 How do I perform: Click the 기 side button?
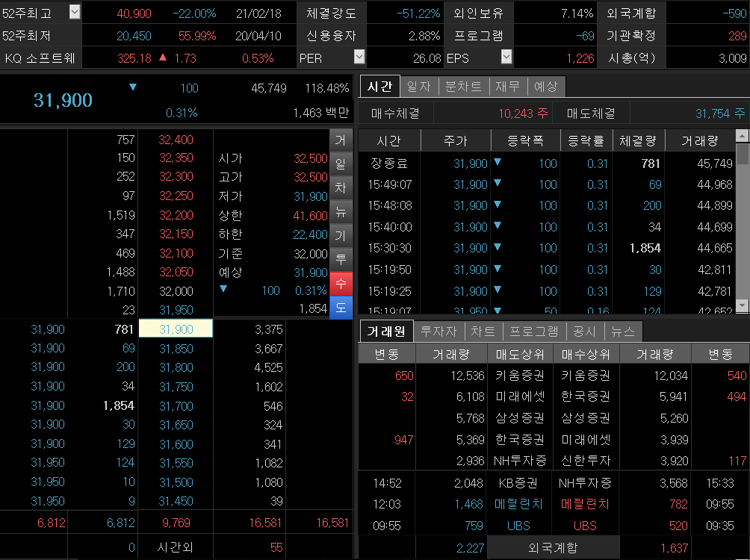point(341,236)
